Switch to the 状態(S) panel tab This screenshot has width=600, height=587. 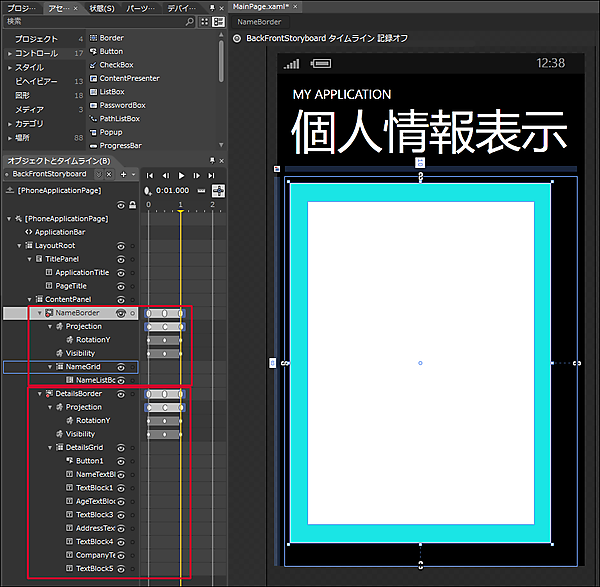[x=103, y=7]
